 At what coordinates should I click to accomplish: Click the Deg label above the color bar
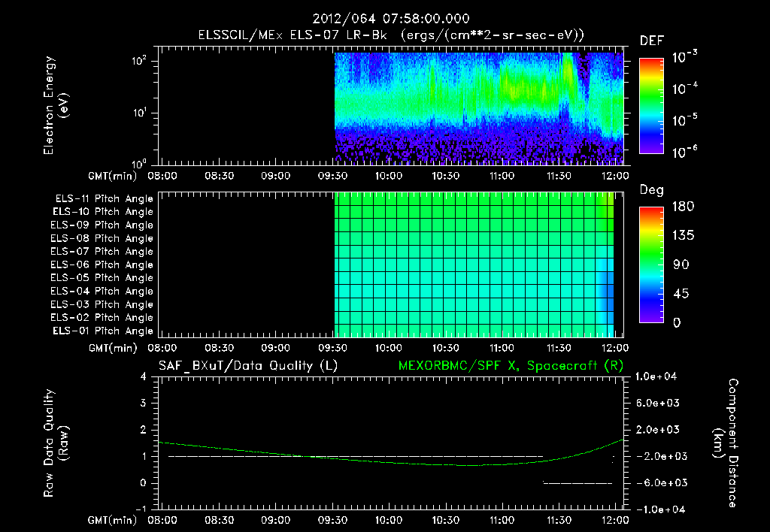click(x=652, y=190)
